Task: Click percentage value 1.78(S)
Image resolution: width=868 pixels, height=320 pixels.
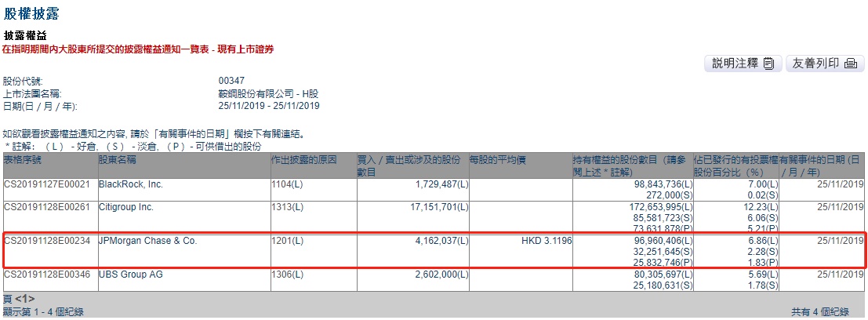Action: click(x=765, y=285)
